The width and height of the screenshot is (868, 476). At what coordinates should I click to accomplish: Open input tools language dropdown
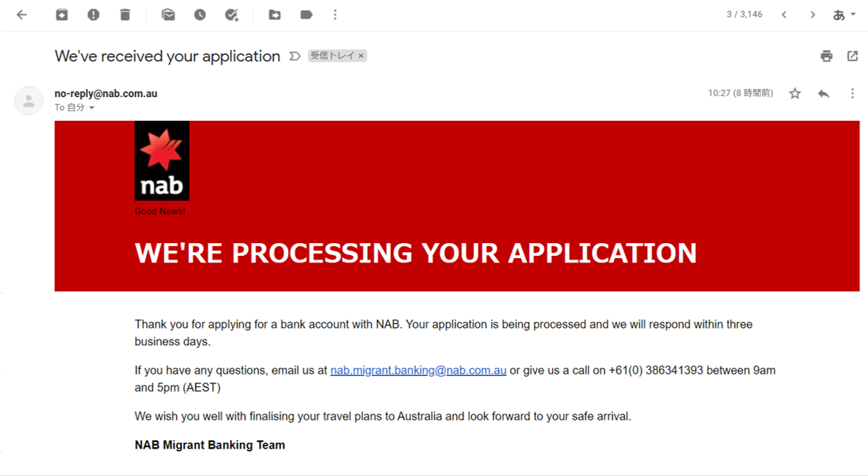844,15
